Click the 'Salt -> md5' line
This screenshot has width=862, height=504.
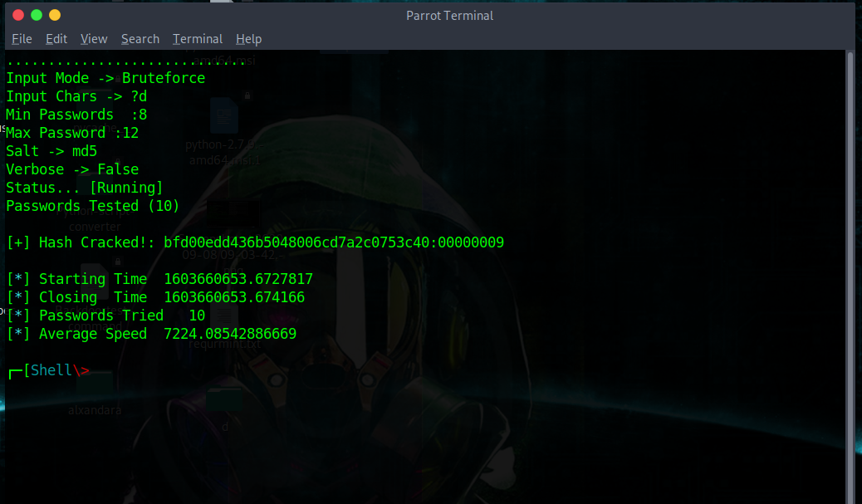coord(51,150)
